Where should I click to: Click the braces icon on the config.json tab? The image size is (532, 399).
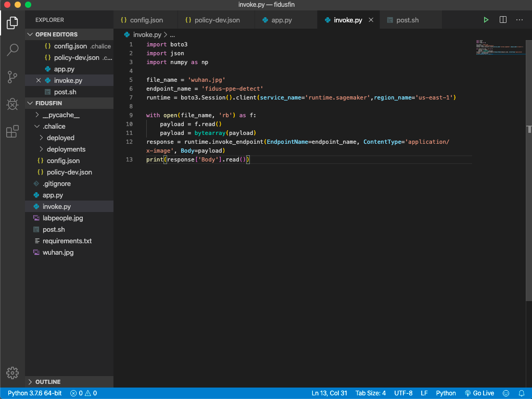pyautogui.click(x=124, y=20)
